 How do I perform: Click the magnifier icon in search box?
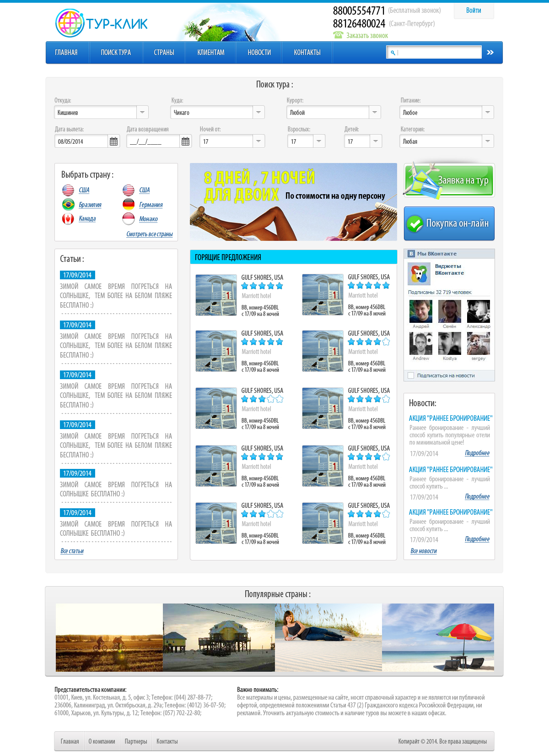click(393, 53)
